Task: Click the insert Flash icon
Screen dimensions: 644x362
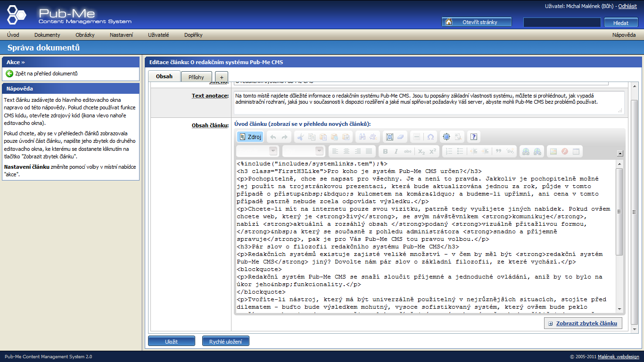Action: [x=565, y=151]
